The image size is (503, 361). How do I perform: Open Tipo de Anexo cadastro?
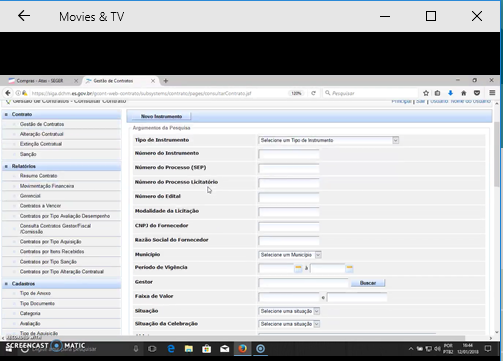coord(35,293)
